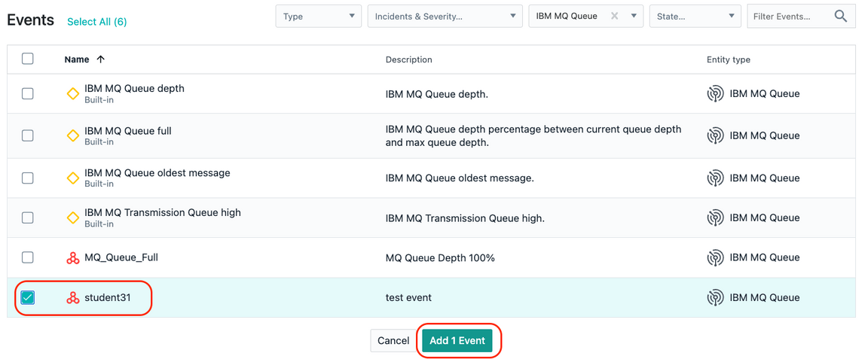Click the Name column header
Screen dimensions: 868x359
click(76, 59)
